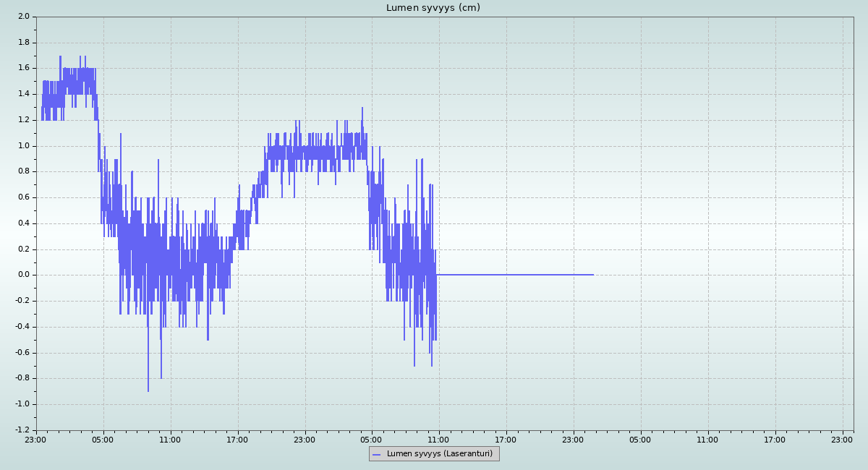Click the 0.4 y-axis label
The height and width of the screenshot is (470, 868).
(23, 223)
